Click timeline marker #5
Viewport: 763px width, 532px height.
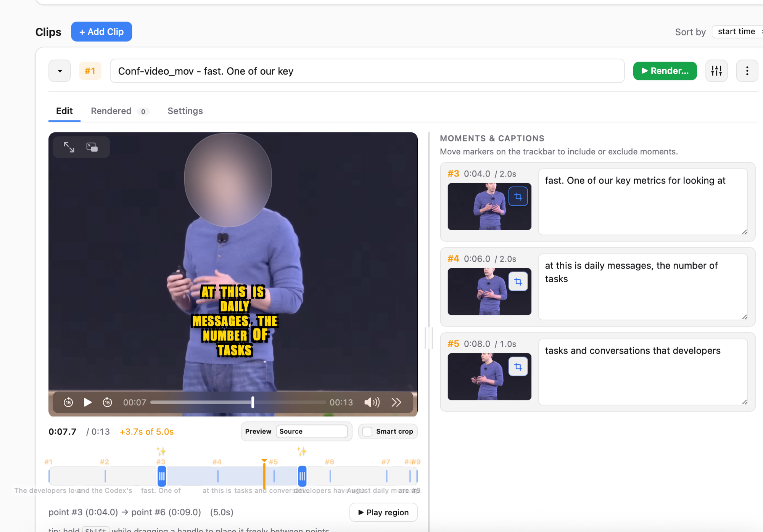tap(274, 476)
